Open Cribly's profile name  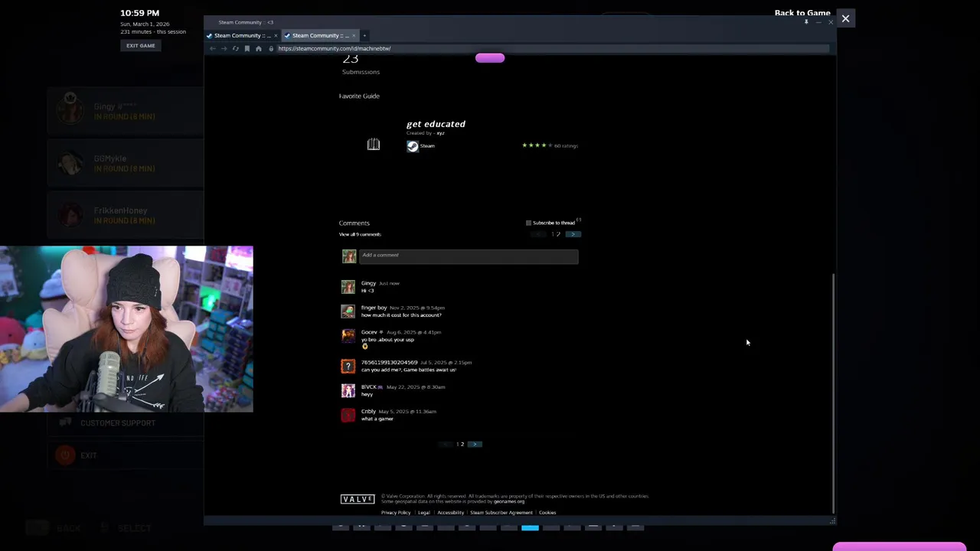[x=368, y=411]
